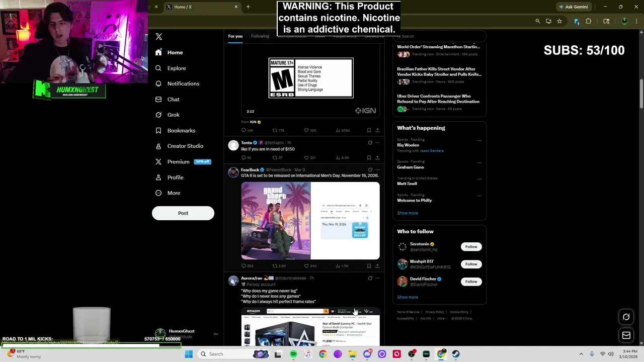The image size is (644, 362).
Task: Open account menu dots beside HumxnGhxst
Action: pos(215,334)
